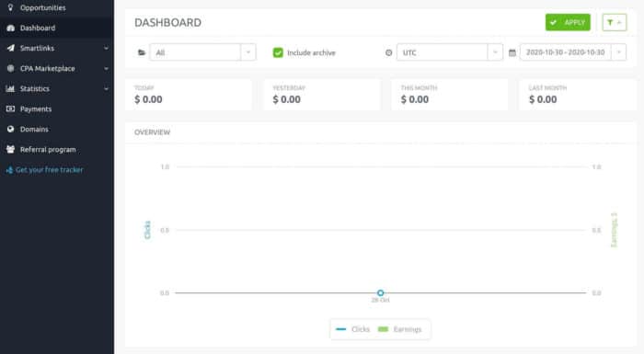Click the TODAY earnings card
The height and width of the screenshot is (354, 644).
[189, 95]
